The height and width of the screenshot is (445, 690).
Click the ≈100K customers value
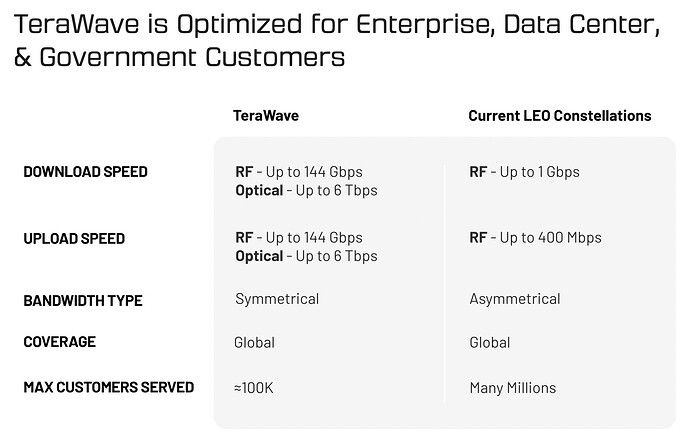click(x=254, y=387)
